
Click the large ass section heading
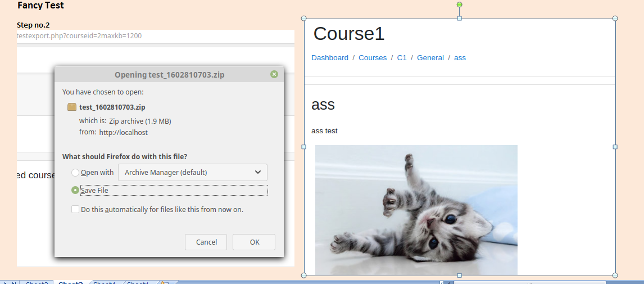coord(323,105)
